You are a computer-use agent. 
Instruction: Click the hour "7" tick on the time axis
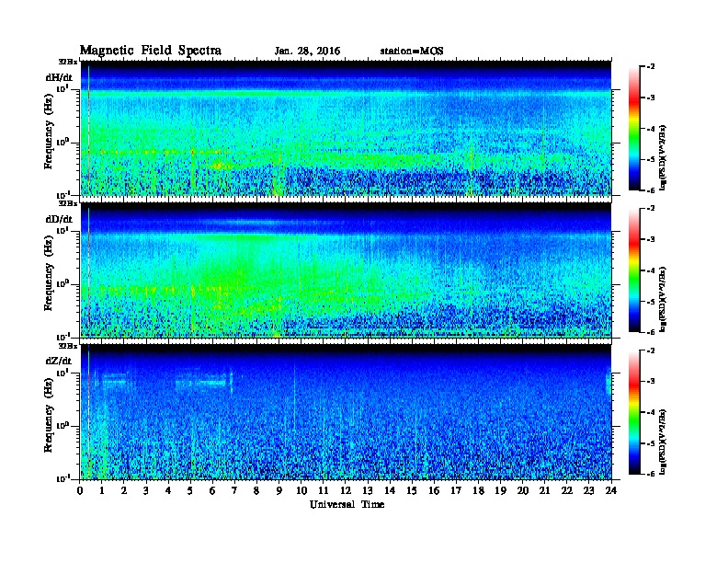pos(235,490)
